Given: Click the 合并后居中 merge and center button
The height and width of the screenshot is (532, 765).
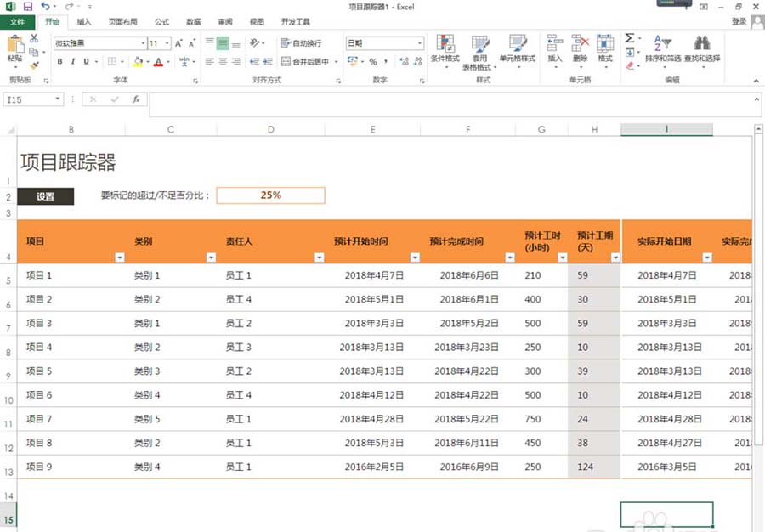Looking at the screenshot, I should click(x=305, y=61).
